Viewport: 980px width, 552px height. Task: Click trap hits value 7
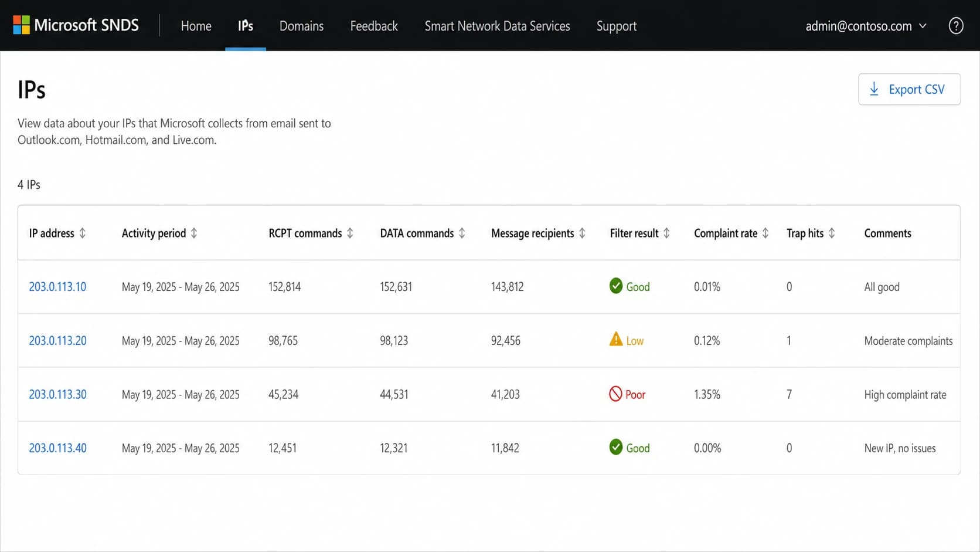(789, 395)
